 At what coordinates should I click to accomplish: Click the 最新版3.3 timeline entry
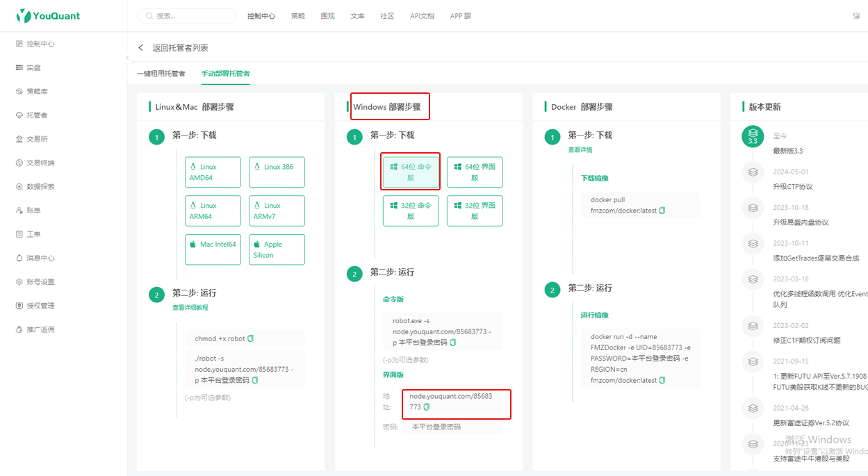[x=788, y=151]
